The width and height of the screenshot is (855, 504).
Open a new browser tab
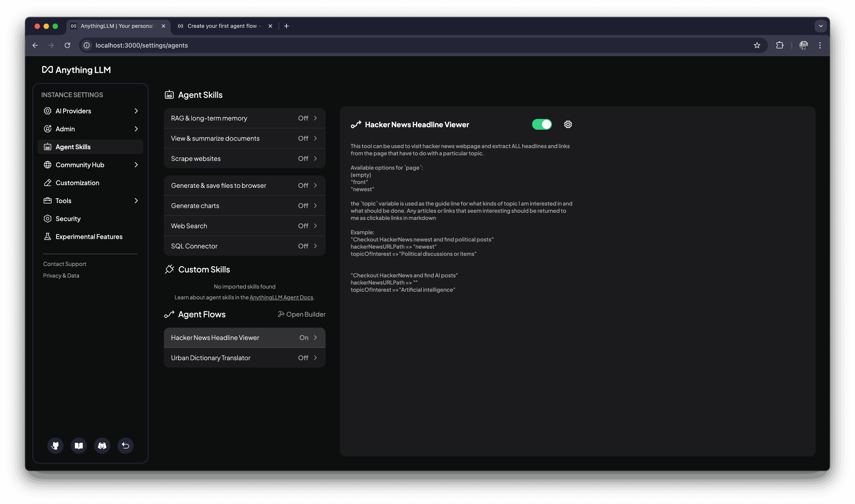pos(286,26)
